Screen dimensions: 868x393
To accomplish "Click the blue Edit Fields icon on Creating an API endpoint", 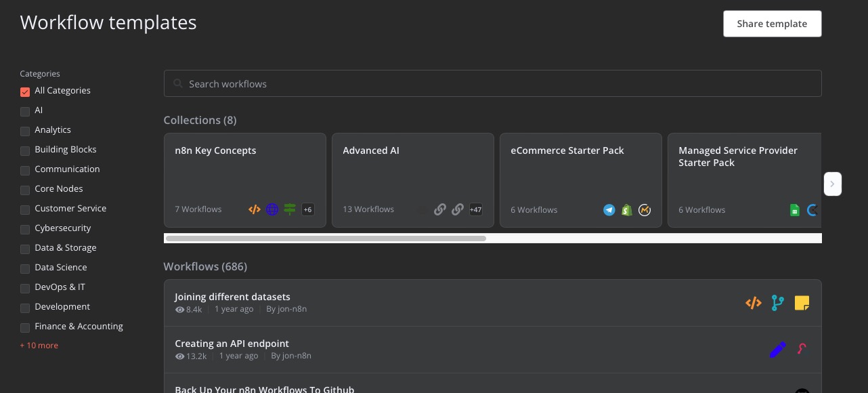I will pyautogui.click(x=777, y=350).
